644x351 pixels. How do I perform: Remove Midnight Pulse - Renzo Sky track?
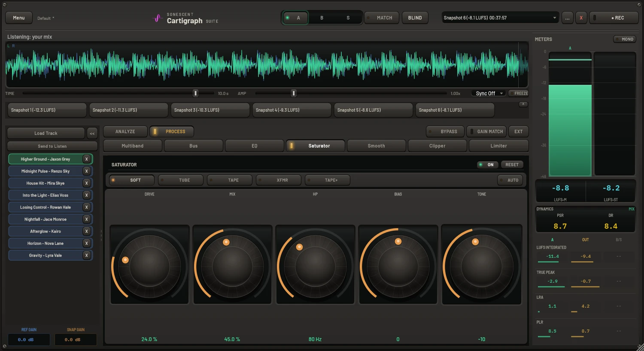pos(86,171)
